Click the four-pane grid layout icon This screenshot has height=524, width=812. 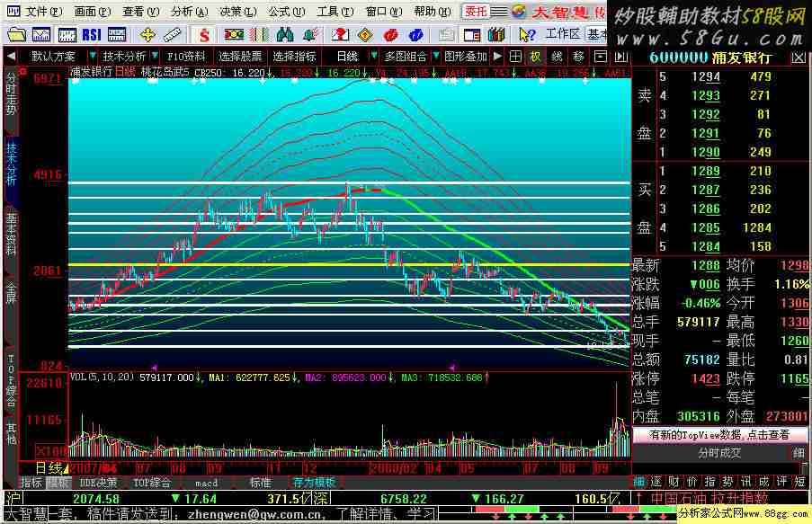(515, 56)
